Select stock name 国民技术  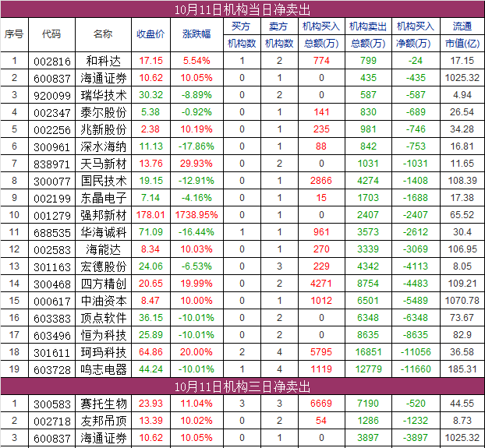pyautogui.click(x=103, y=181)
